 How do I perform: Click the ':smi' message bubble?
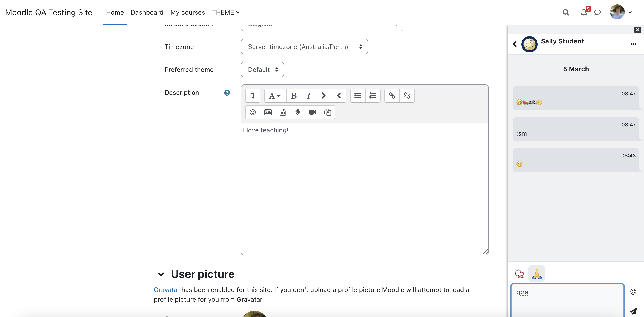576,129
